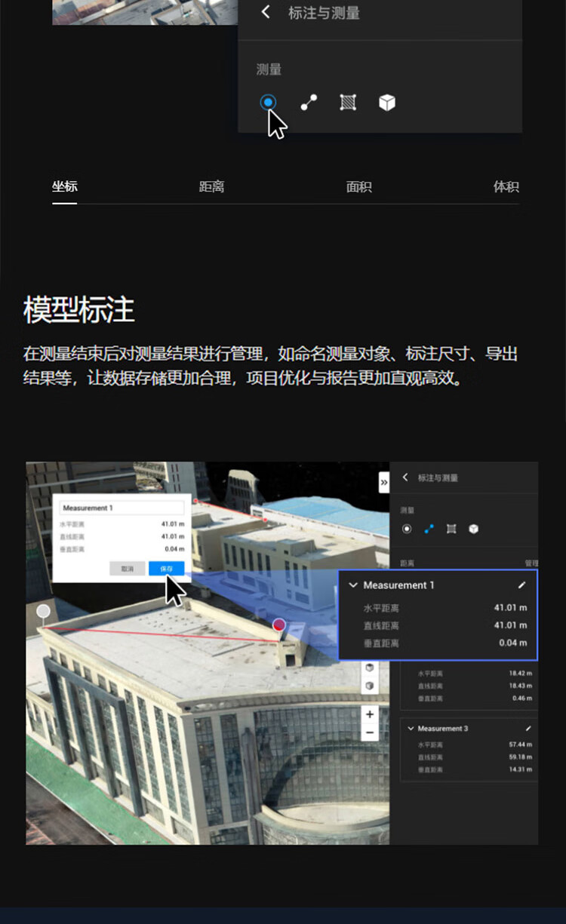Go back in lower 标注与测量 panel
Screen dimensions: 566x924
405,477
